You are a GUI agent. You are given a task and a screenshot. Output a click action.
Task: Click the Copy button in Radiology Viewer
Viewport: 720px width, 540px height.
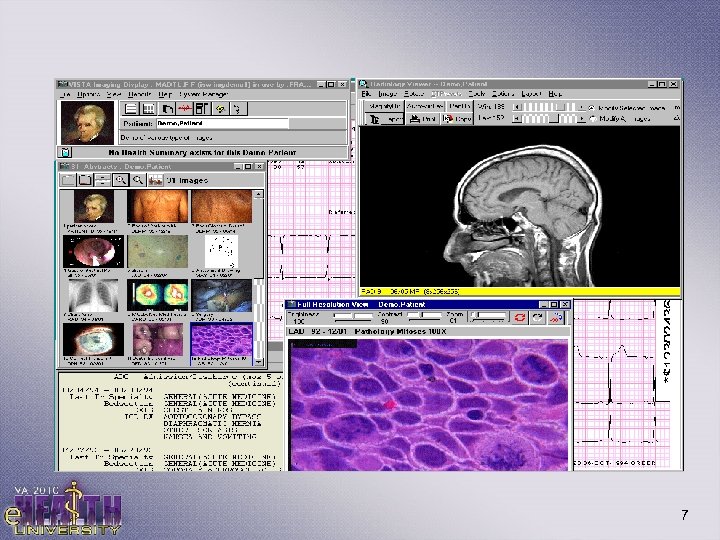pyautogui.click(x=459, y=119)
